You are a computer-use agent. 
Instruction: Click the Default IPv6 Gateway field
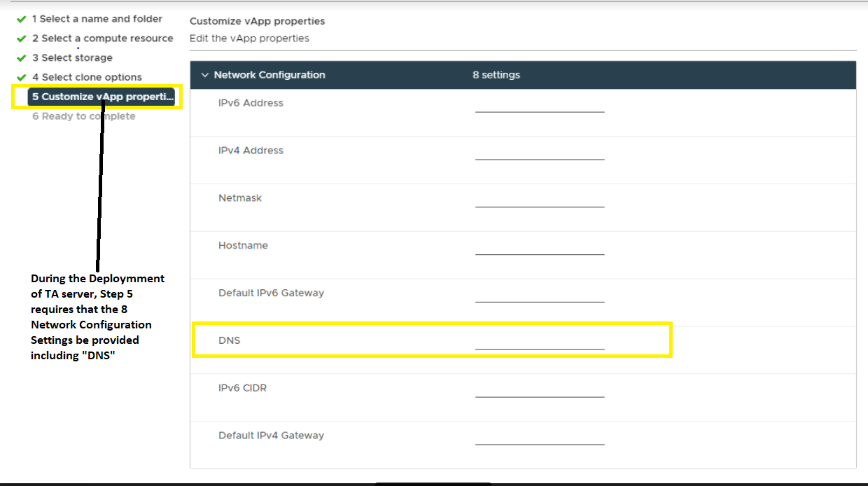click(539, 296)
